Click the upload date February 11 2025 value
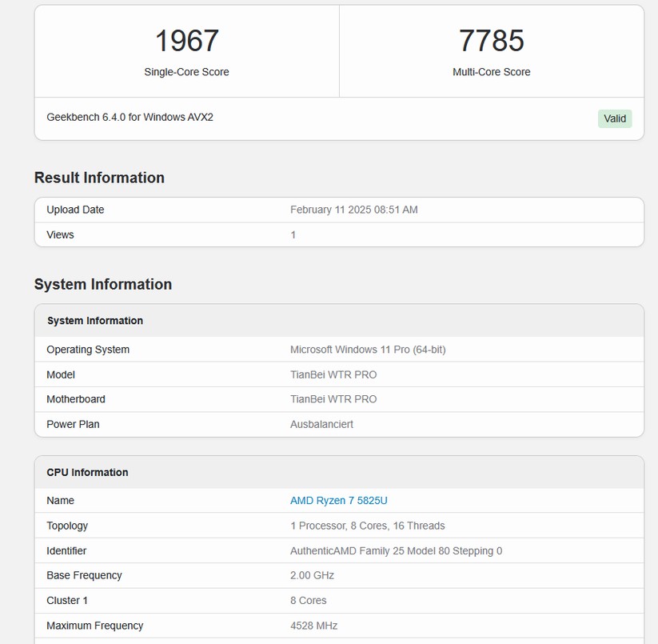The height and width of the screenshot is (644, 658). [x=353, y=210]
